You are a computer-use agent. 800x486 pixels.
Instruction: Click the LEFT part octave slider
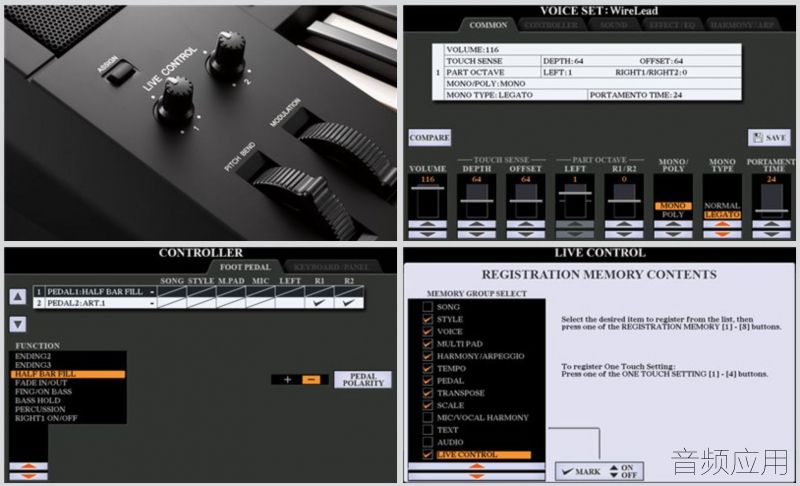(575, 201)
